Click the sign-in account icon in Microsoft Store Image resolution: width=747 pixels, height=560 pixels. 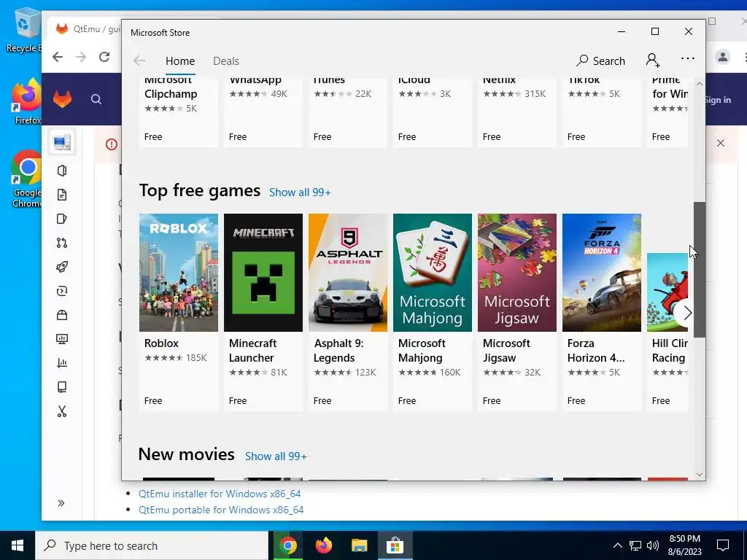(653, 61)
